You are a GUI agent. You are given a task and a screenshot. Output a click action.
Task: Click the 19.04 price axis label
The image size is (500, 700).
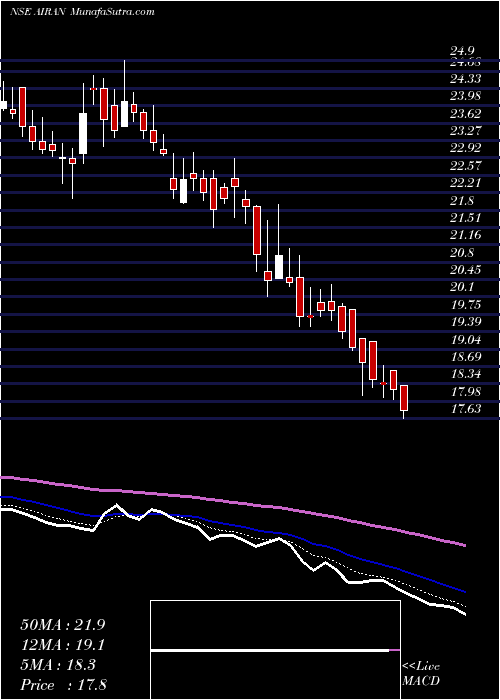click(465, 340)
